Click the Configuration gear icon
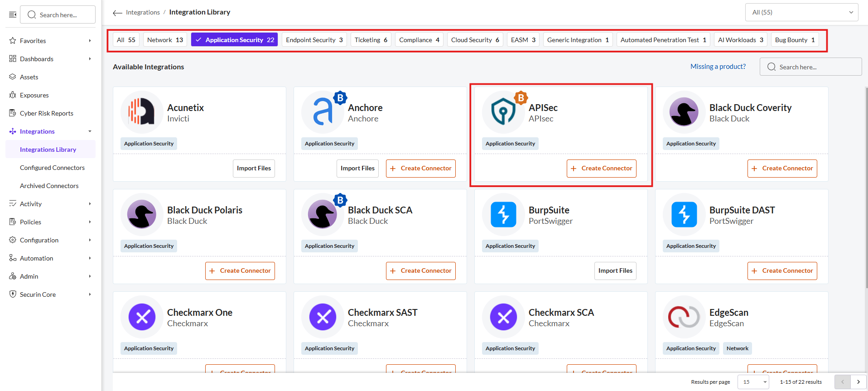 [13, 240]
